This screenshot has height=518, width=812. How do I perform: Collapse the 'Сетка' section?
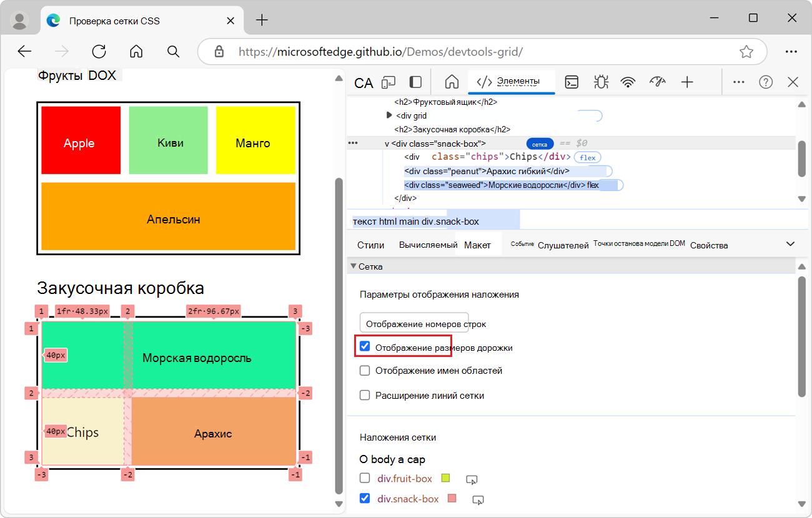(x=354, y=266)
